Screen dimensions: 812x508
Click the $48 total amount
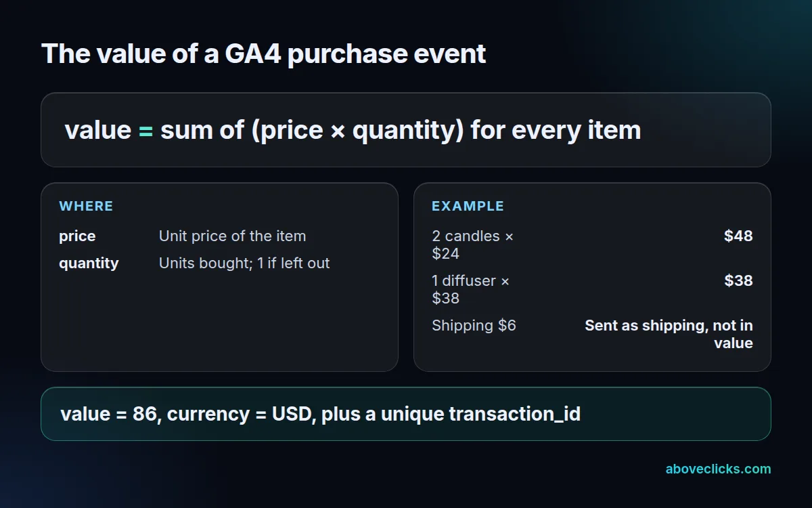click(738, 236)
